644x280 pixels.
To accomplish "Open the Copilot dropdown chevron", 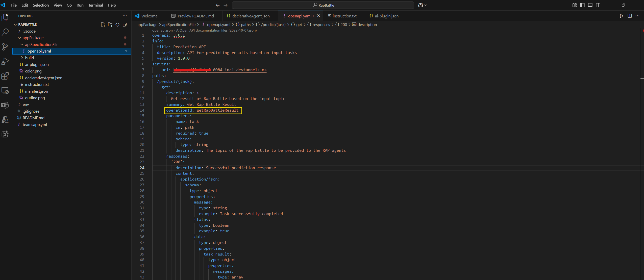I will [x=425, y=5].
